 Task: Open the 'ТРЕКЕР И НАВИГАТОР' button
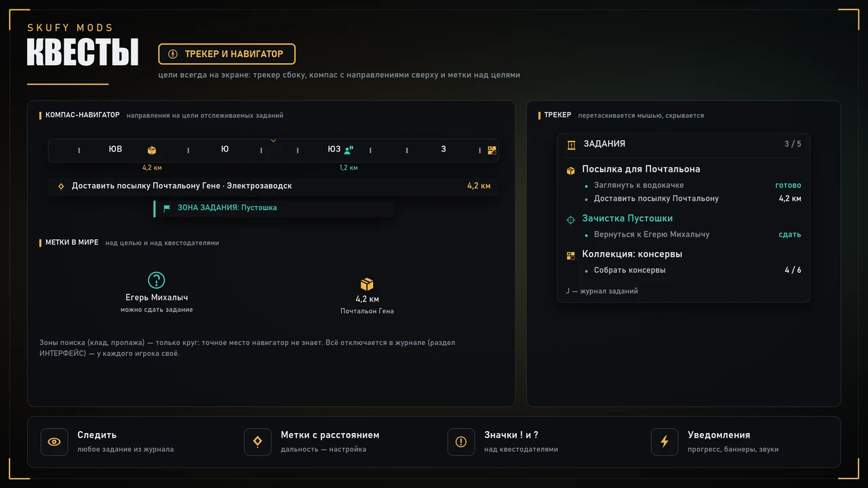(x=226, y=54)
